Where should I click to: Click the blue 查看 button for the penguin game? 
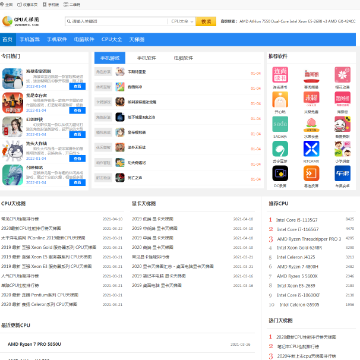77,86
